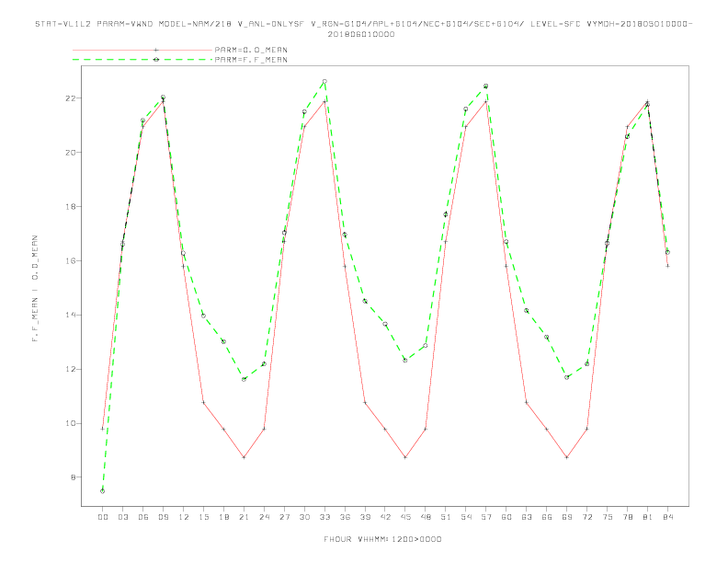The image size is (728, 563).
Task: Click the green circle data point at hour 84
Action: pos(667,252)
